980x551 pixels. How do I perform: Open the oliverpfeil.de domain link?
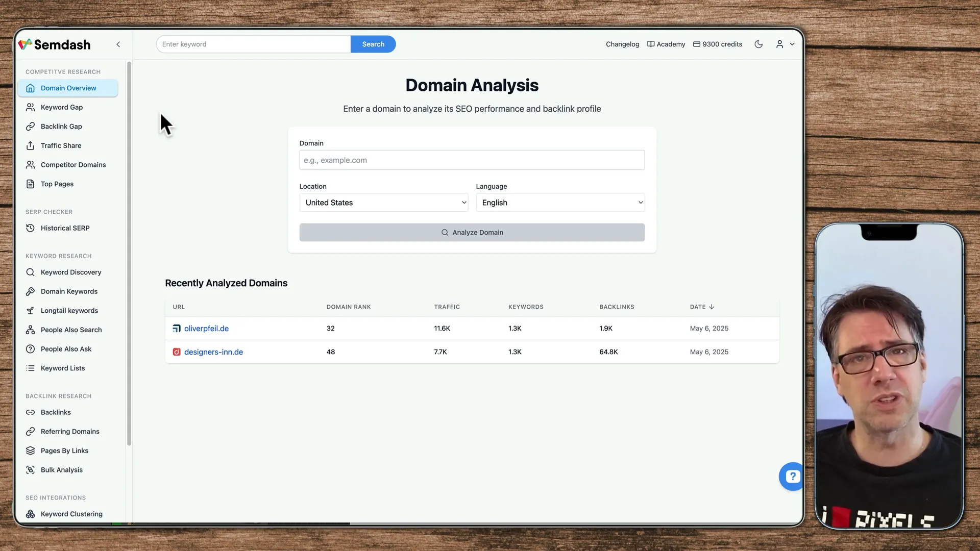point(206,328)
